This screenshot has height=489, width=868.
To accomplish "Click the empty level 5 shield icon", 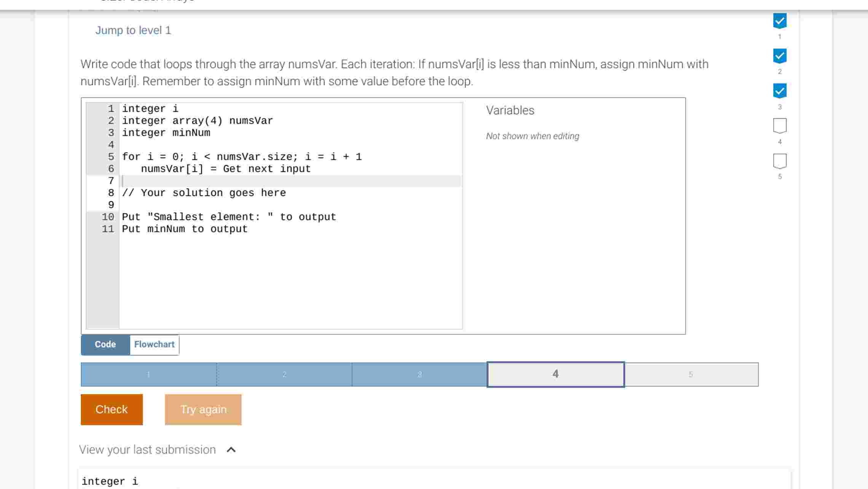I will (x=779, y=160).
